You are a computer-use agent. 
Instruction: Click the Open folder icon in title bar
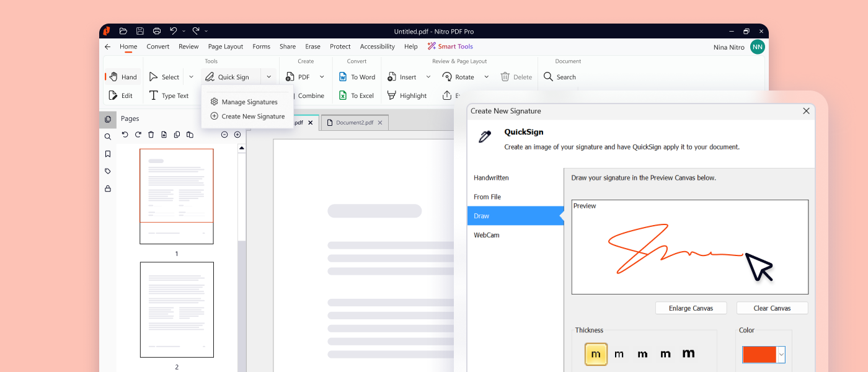(123, 31)
